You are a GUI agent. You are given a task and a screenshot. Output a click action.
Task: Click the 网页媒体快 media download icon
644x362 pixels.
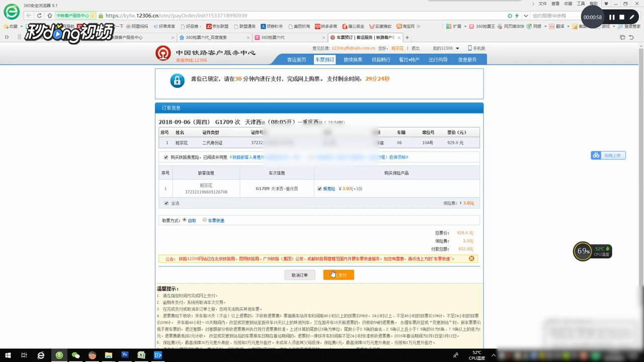[x=499, y=26]
